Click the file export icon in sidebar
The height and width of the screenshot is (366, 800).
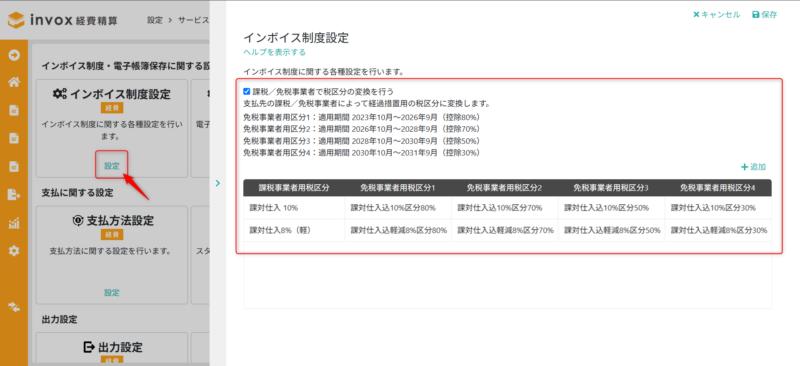click(14, 194)
